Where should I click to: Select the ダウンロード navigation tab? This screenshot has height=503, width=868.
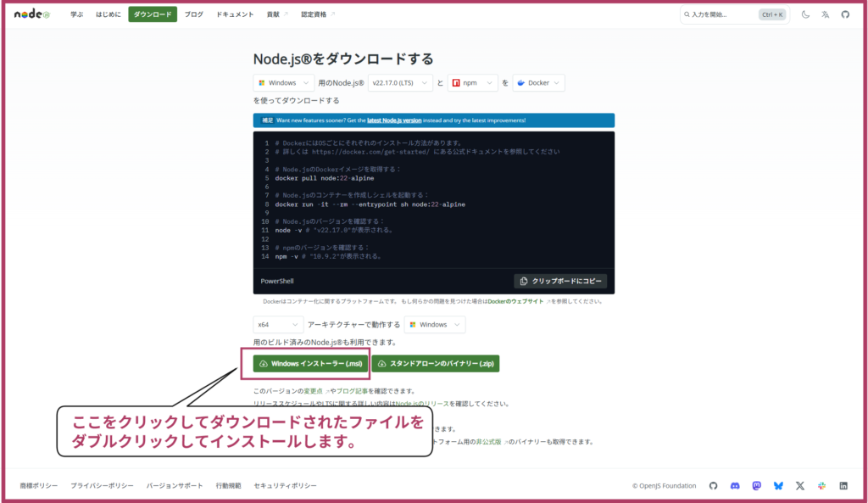pyautogui.click(x=153, y=14)
